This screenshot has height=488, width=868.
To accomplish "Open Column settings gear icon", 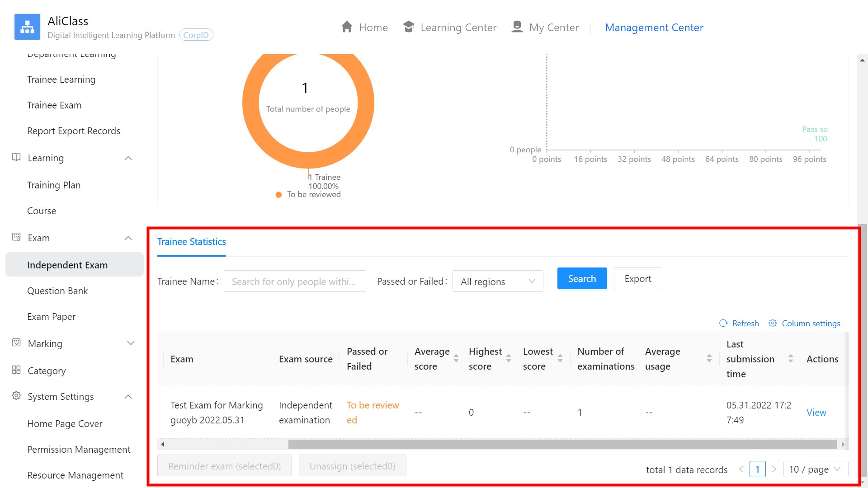I will [773, 323].
